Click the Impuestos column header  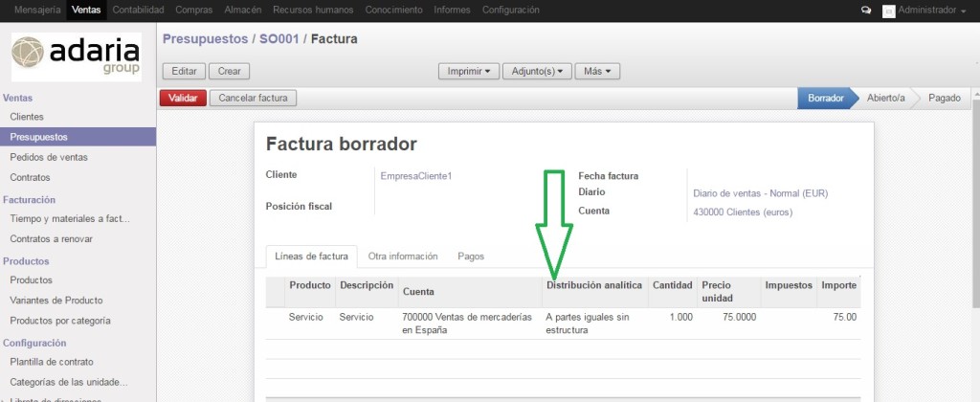tap(789, 292)
